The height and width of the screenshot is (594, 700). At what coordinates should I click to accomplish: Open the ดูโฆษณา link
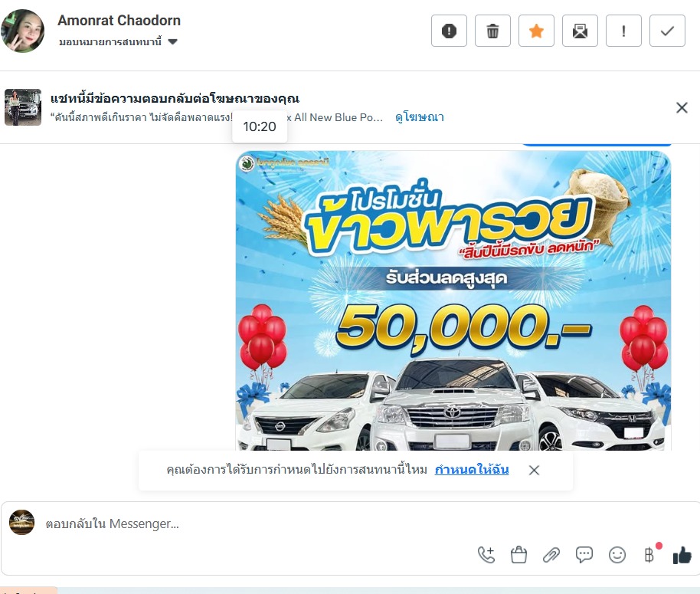pos(419,117)
